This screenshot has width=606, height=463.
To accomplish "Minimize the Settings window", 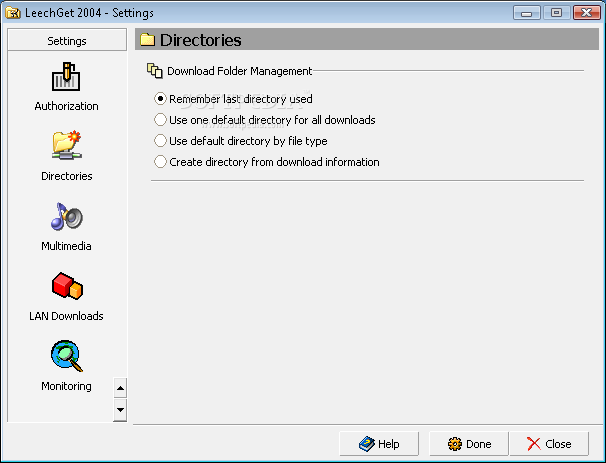I will 526,13.
